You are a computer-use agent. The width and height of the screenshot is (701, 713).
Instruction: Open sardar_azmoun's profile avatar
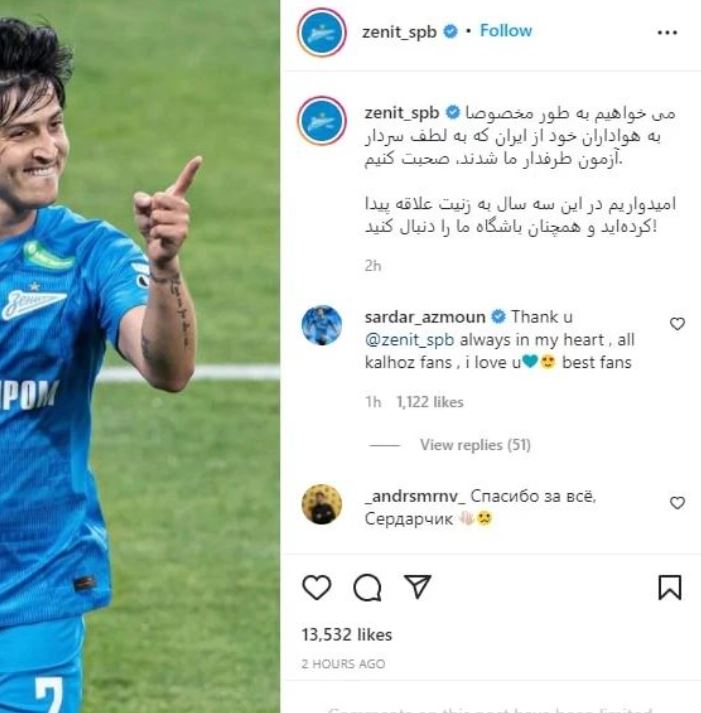pyautogui.click(x=322, y=325)
